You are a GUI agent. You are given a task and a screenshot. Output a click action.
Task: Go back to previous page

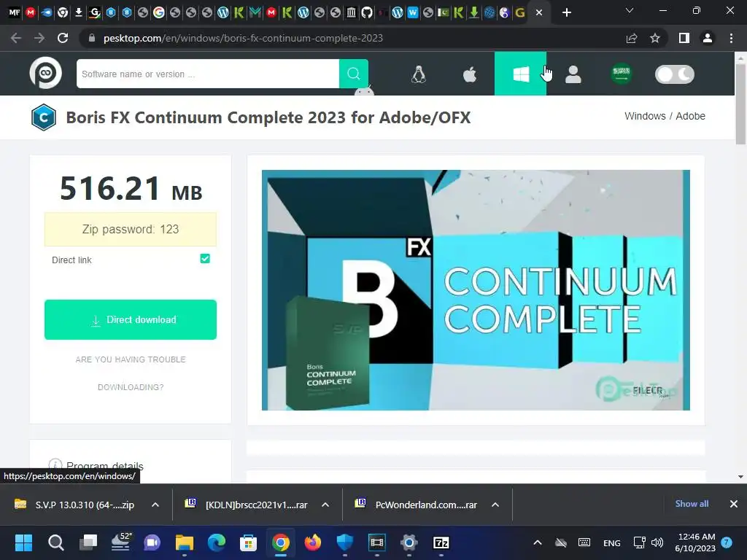click(x=16, y=38)
